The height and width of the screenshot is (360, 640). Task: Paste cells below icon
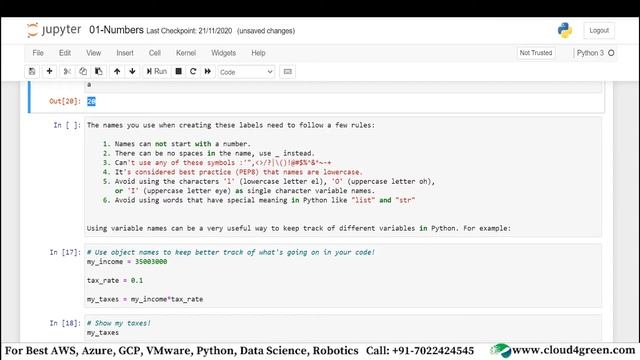click(98, 71)
